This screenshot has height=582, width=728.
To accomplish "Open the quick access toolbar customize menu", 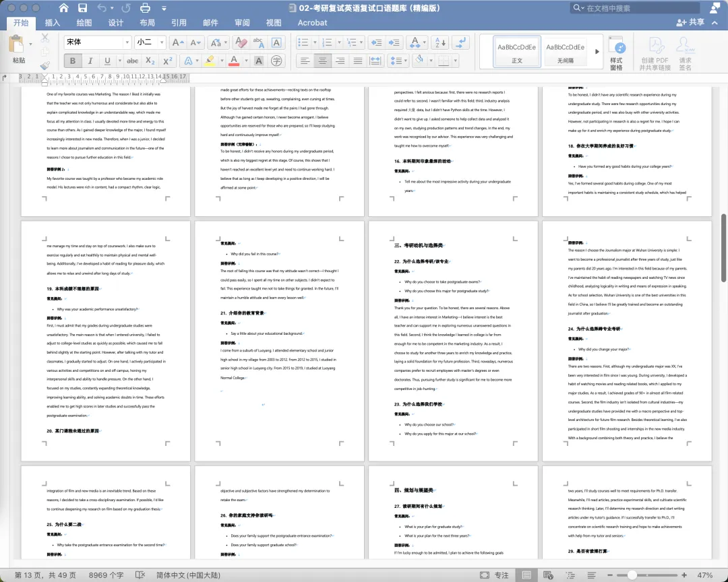I will tap(164, 8).
